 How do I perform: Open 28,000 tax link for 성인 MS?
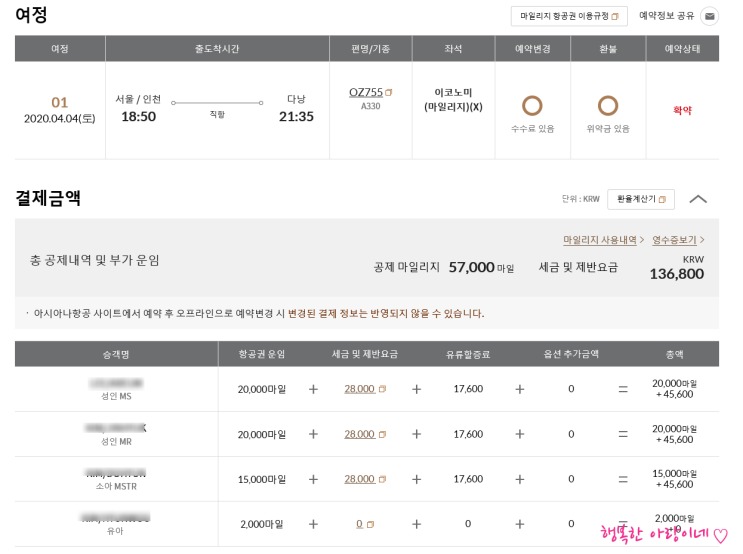pyautogui.click(x=359, y=389)
